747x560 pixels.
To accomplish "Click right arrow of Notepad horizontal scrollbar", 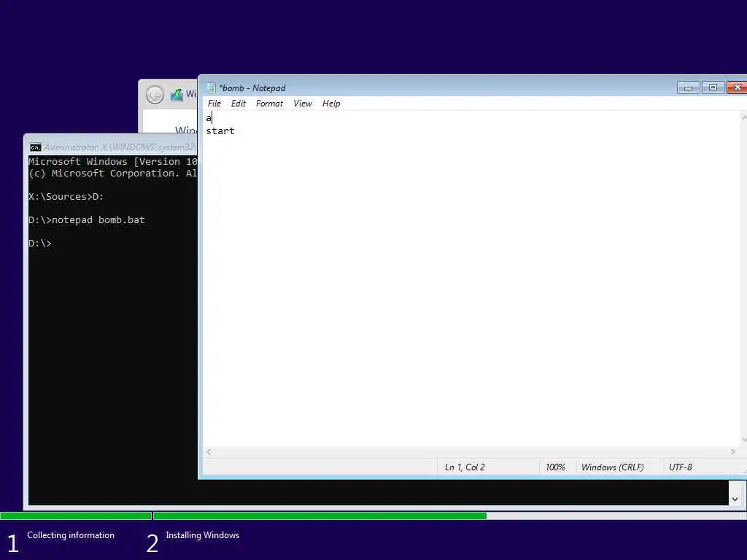I will pos(732,452).
